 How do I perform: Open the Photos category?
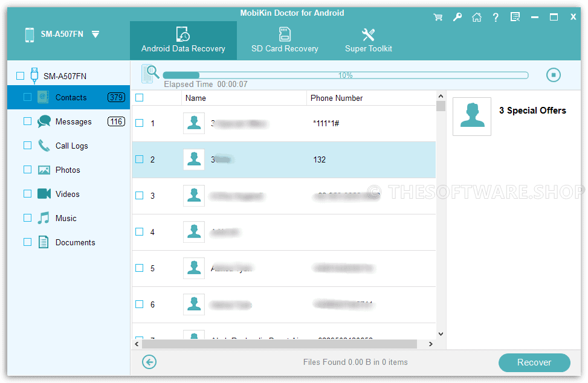pyautogui.click(x=68, y=170)
